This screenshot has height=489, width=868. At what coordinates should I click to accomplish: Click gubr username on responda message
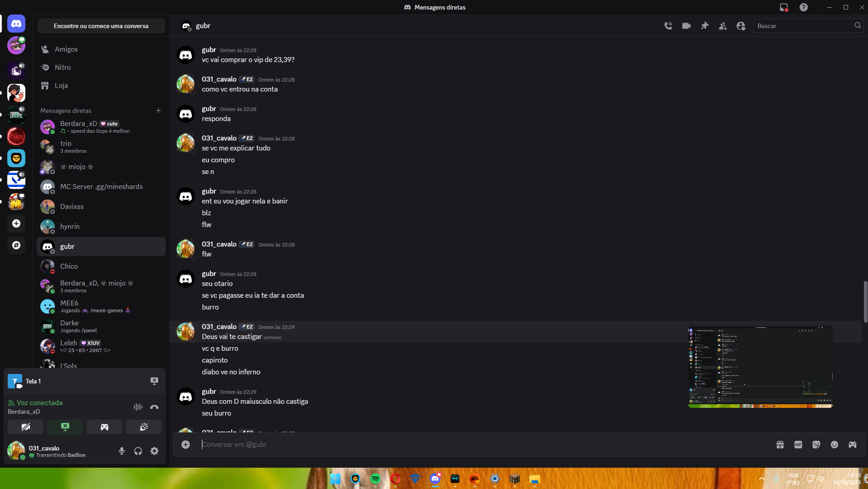coord(209,109)
